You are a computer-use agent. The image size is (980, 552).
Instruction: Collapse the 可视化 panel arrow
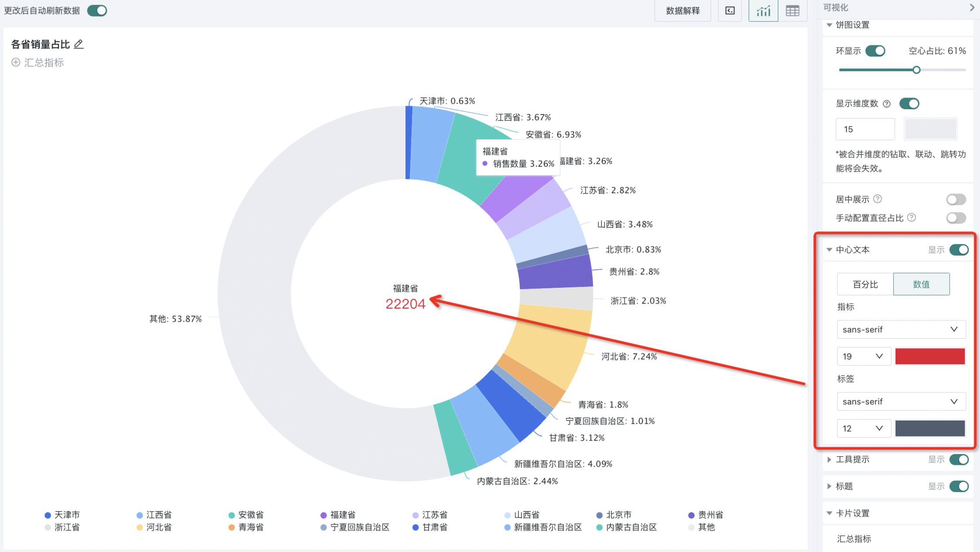click(972, 7)
